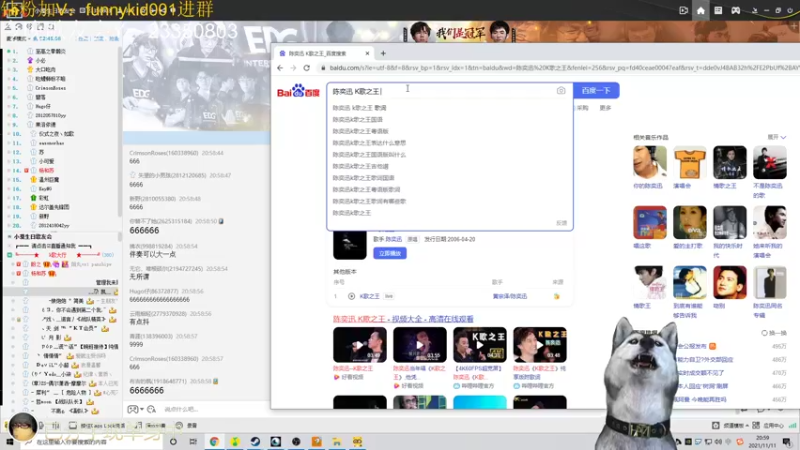Image resolution: width=800 pixels, height=450 pixels.
Task: Click the browser address bar URL
Action: pos(564,68)
